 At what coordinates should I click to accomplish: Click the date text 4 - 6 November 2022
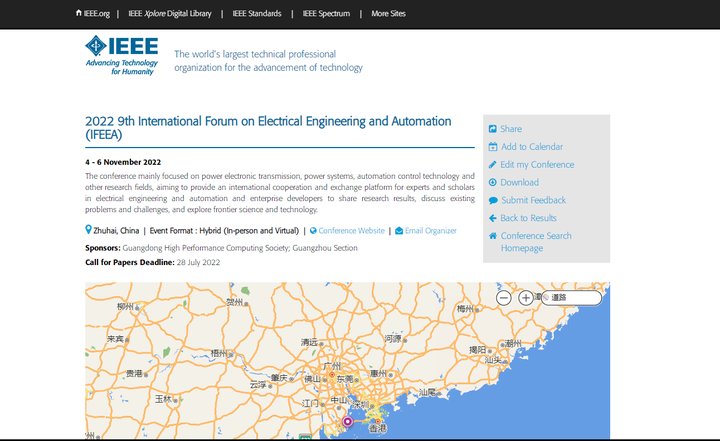123,162
